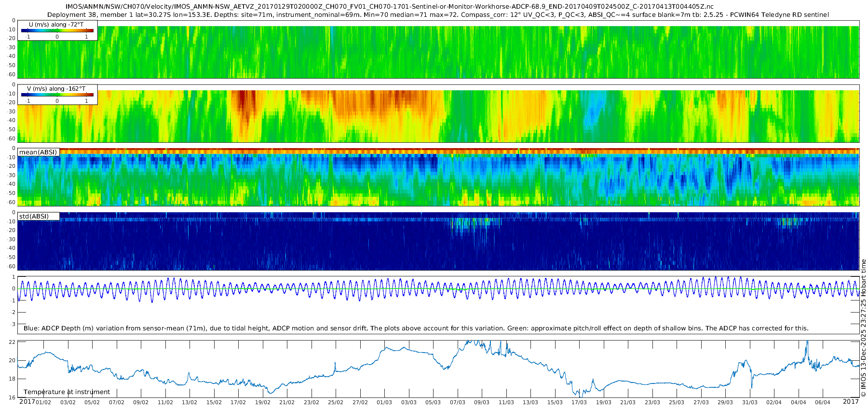Click the V velocity colorbar legend
The image size is (868, 410).
57,95
